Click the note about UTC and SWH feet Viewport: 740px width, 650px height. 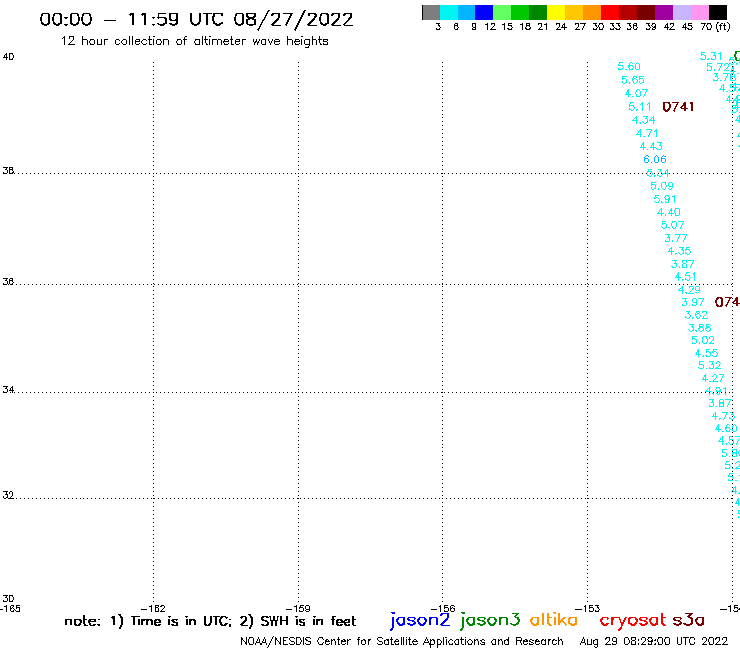click(x=210, y=621)
